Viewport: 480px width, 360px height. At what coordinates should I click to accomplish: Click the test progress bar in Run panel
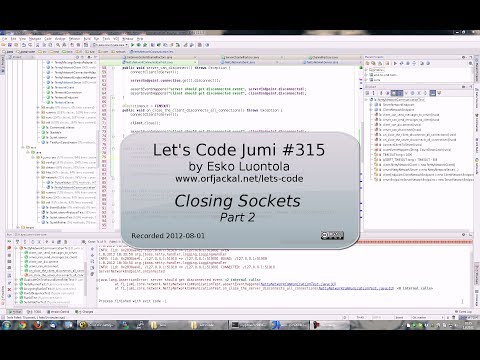[x=413, y=242]
